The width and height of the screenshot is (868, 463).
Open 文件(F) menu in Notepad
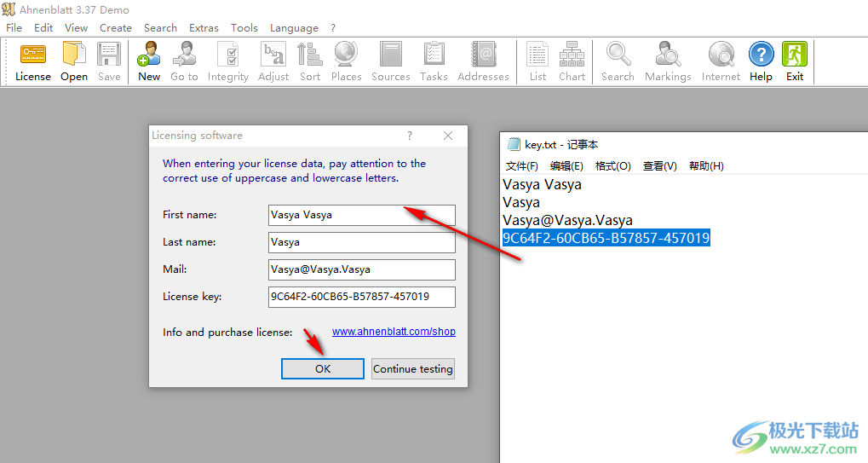[521, 165]
